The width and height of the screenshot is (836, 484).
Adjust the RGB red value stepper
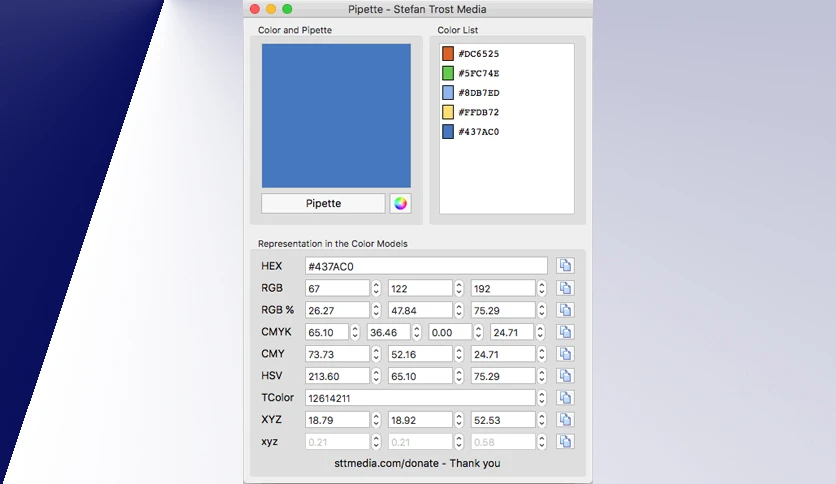376,288
